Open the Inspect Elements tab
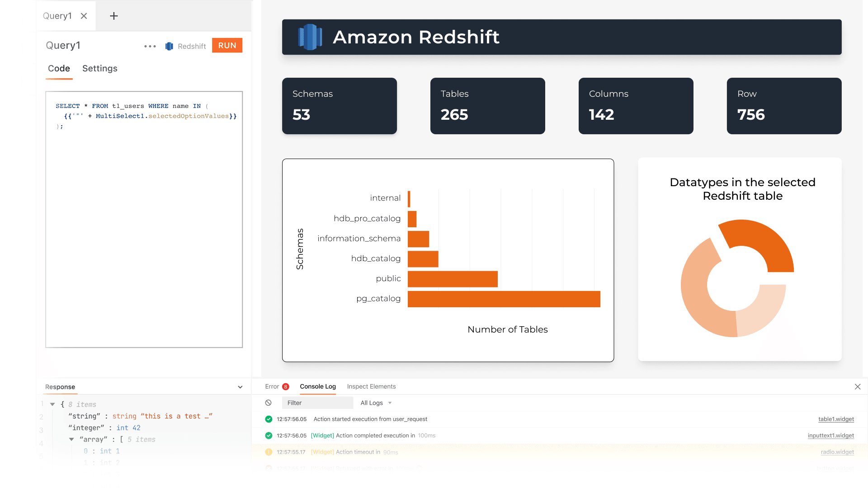868x488 pixels. (x=371, y=386)
